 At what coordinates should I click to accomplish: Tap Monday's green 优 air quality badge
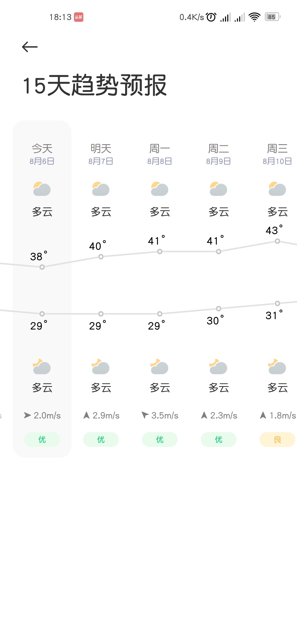[x=160, y=440]
